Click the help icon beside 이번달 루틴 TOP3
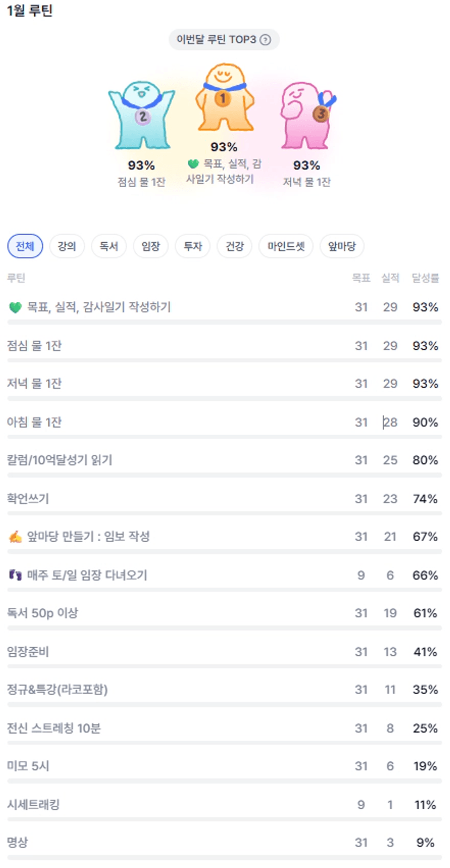This screenshot has height=868, width=450. click(x=265, y=40)
